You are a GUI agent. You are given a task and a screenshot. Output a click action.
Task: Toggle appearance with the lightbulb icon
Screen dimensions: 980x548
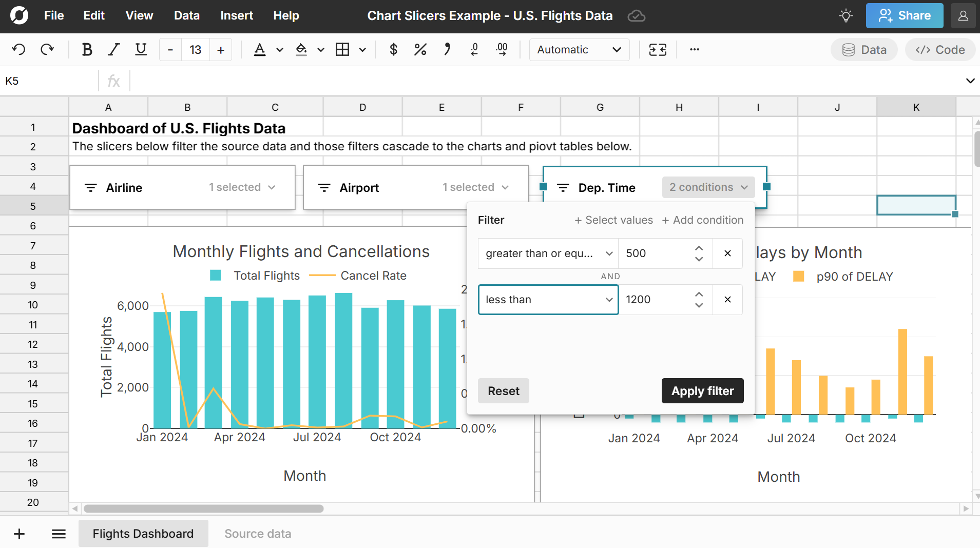[x=846, y=15]
